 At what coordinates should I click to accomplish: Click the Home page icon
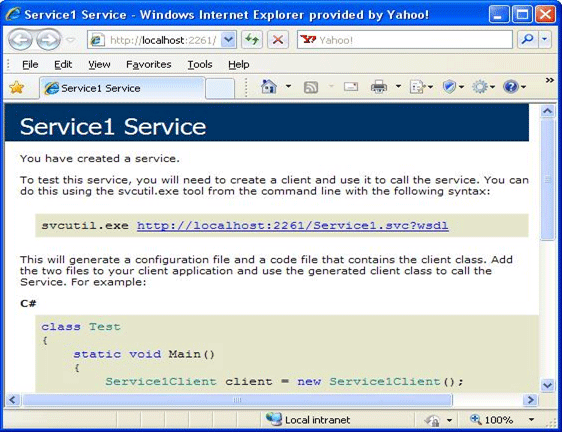coord(269,86)
